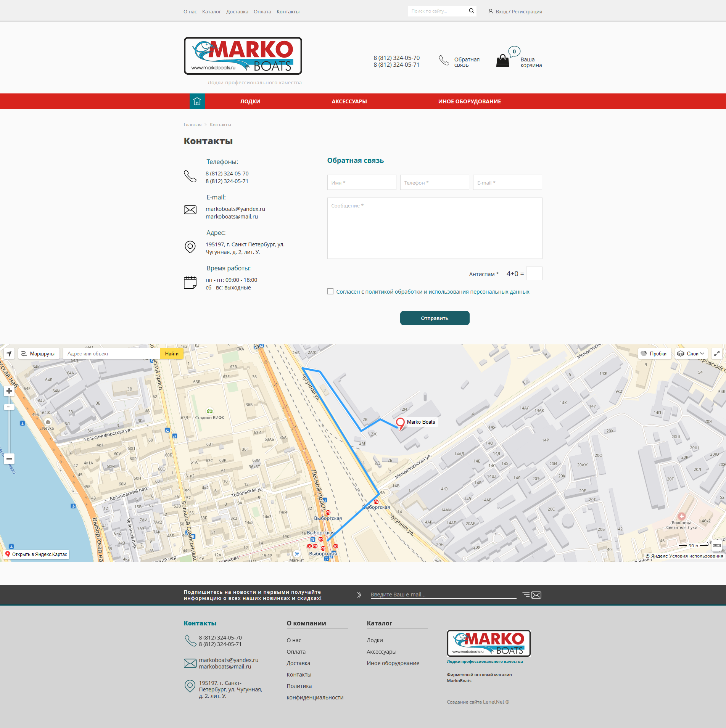Click the Marko Boats header logo
Viewport: 726px width, 728px height.
coord(243,56)
